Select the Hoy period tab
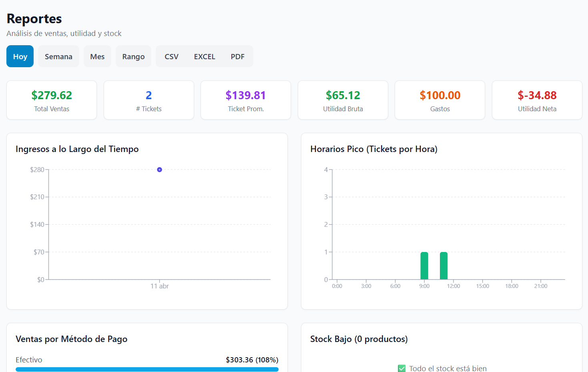Image resolution: width=588 pixels, height=372 pixels. click(x=20, y=56)
